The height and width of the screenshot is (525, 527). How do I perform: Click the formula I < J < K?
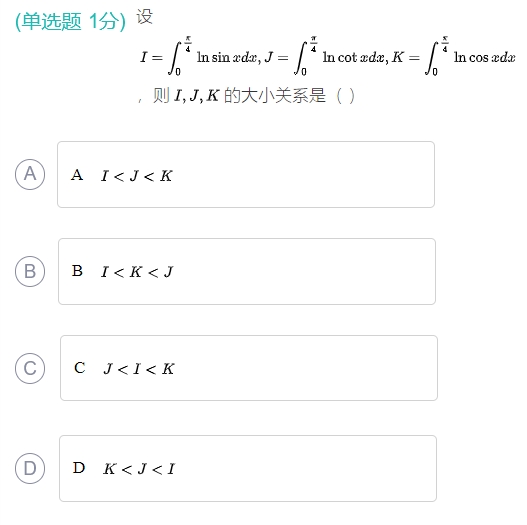coord(136,176)
